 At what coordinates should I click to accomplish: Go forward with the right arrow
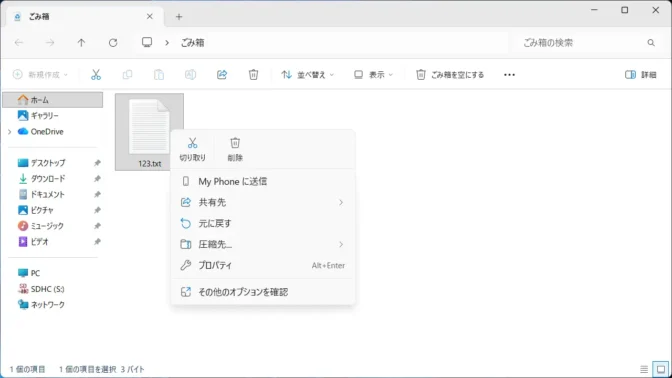[50, 42]
